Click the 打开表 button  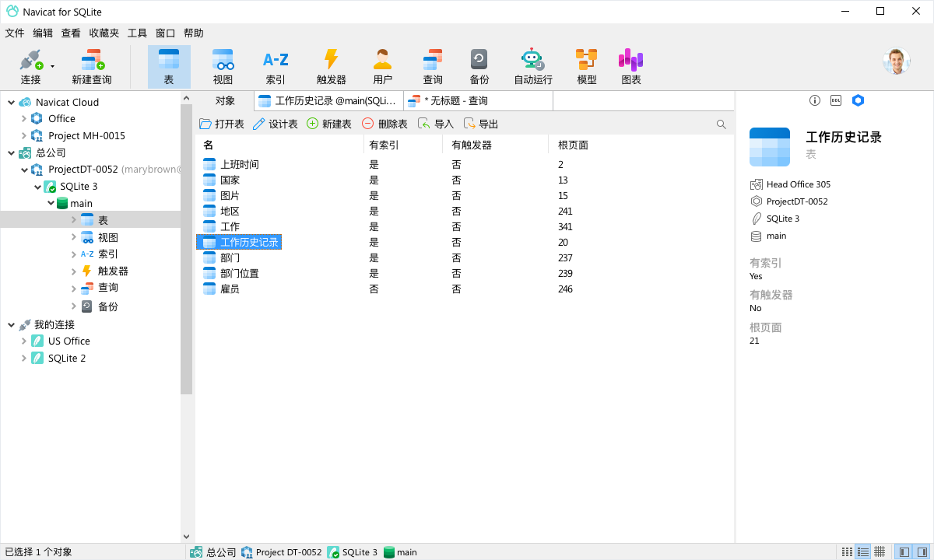pos(222,124)
